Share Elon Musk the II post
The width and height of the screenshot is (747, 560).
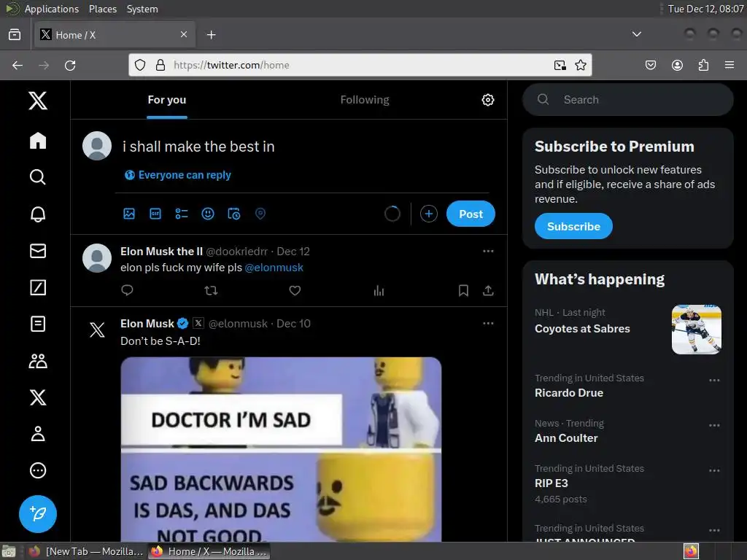tap(488, 290)
